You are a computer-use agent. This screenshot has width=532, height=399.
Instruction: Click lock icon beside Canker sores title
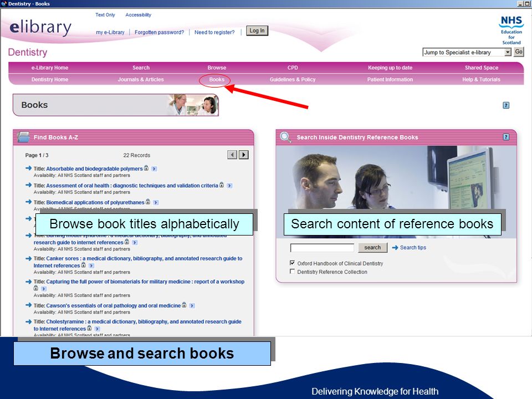[84, 265]
